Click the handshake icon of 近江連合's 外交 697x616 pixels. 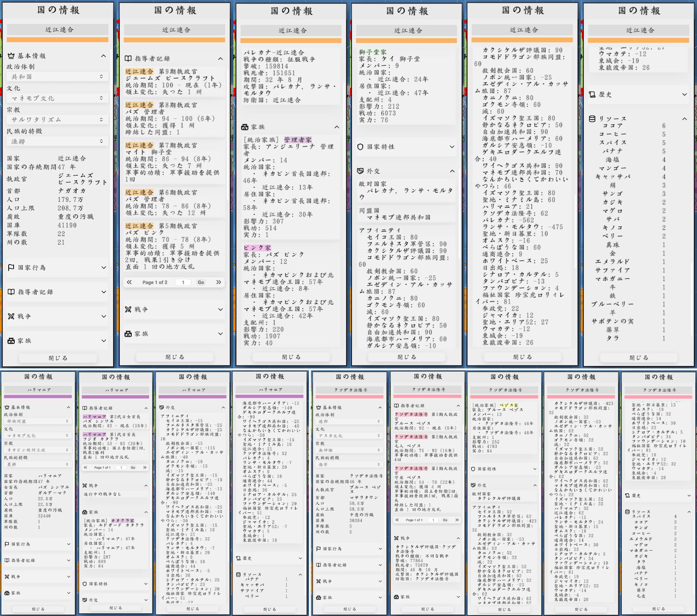tap(360, 171)
